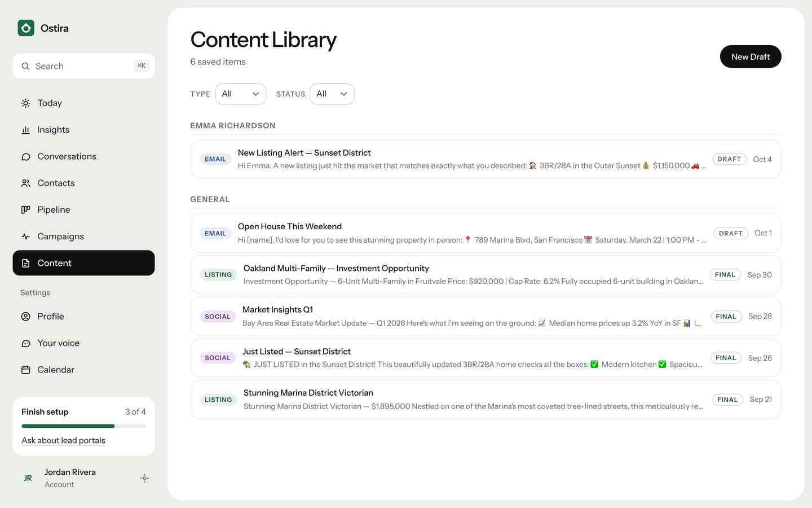This screenshot has height=508, width=812.
Task: Go to Insights section
Action: click(83, 130)
